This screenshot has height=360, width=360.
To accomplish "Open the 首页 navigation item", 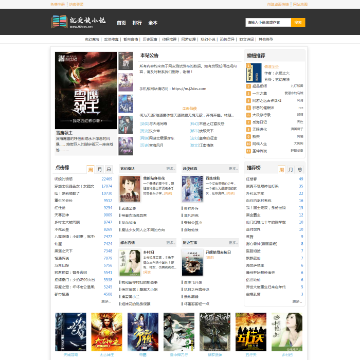I will click(121, 23).
